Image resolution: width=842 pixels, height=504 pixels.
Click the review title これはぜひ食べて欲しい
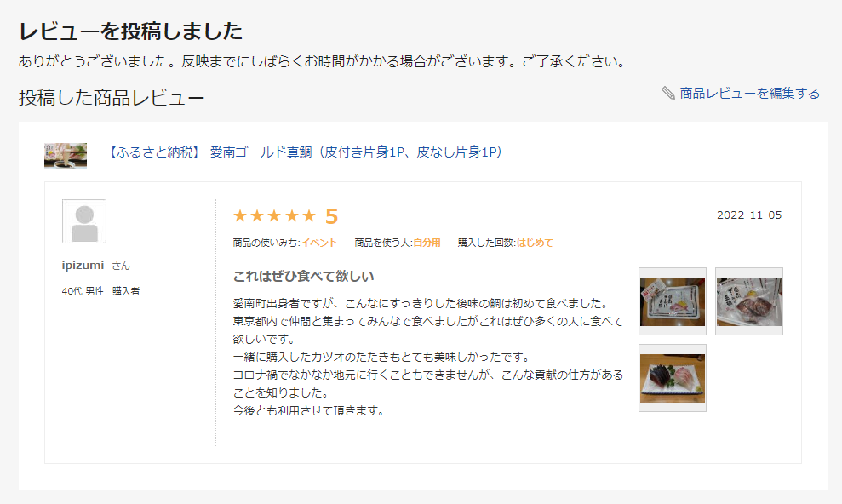point(303,277)
